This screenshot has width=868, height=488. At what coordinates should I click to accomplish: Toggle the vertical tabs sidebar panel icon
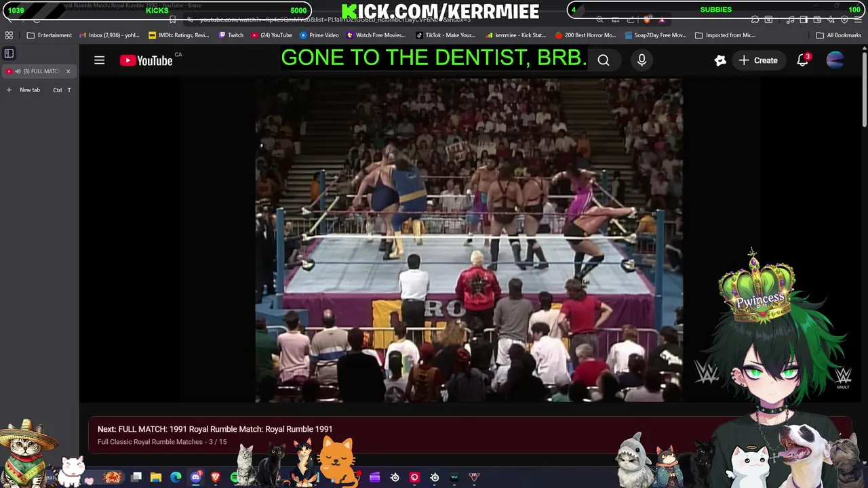click(x=9, y=53)
